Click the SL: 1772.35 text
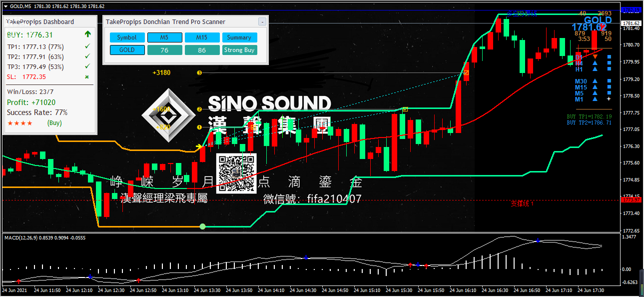 tap(26, 77)
